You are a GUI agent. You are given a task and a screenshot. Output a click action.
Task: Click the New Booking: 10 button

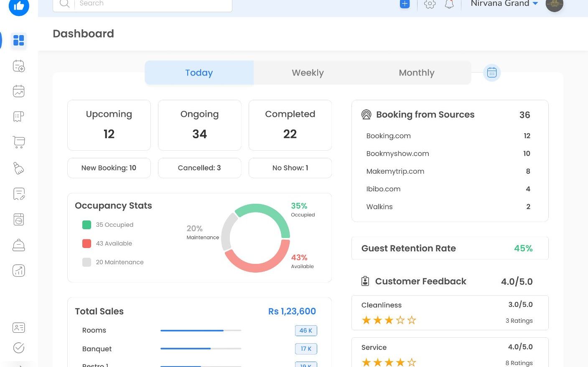point(109,168)
